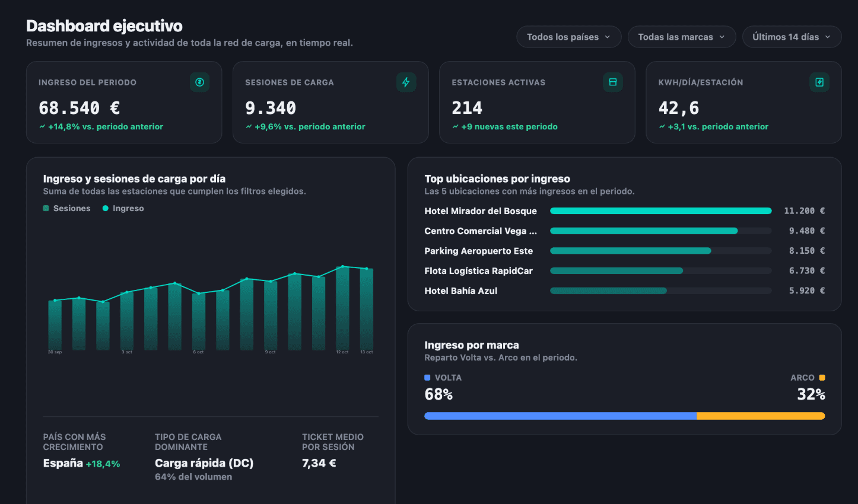Screen dimensions: 858x504
Task: Click the 214 active stations figure
Action: (467, 108)
